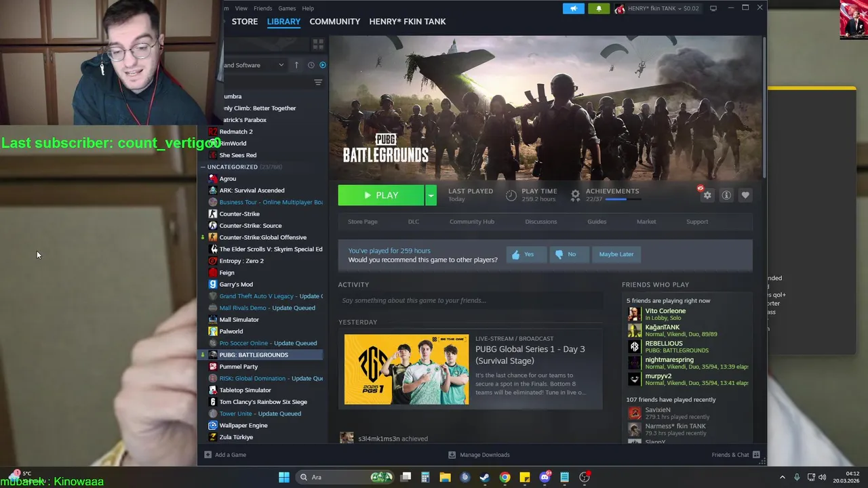
Task: Open the Market link
Action: pyautogui.click(x=646, y=222)
